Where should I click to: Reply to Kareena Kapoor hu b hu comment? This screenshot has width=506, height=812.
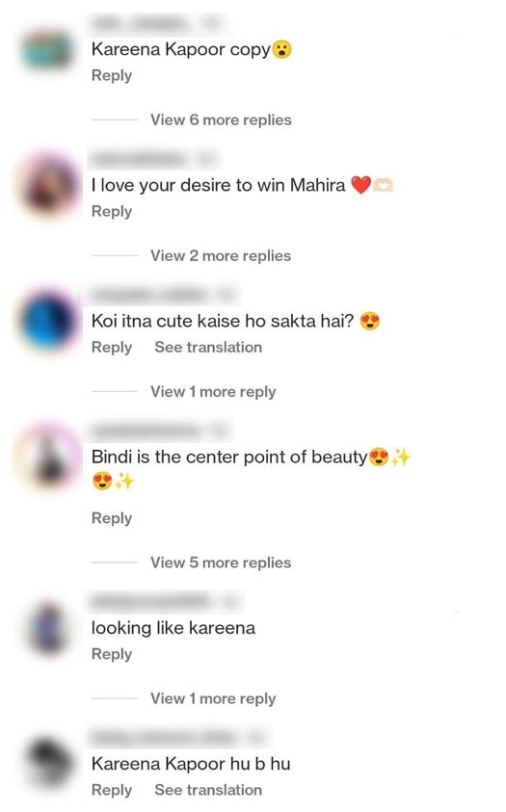[112, 790]
